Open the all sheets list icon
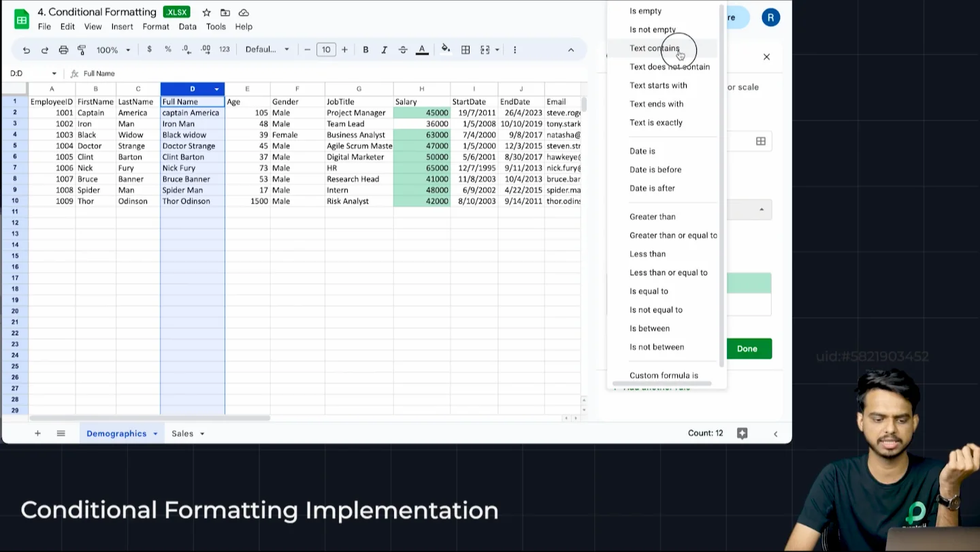Viewport: 980px width, 552px height. coord(61,434)
